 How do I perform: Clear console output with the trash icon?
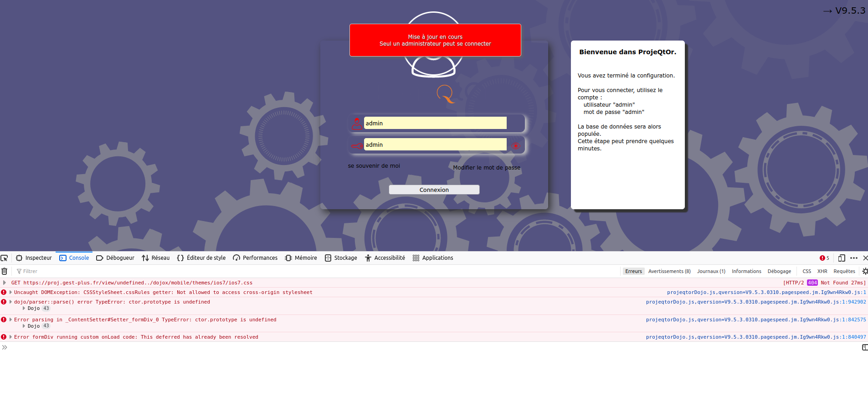coord(5,271)
